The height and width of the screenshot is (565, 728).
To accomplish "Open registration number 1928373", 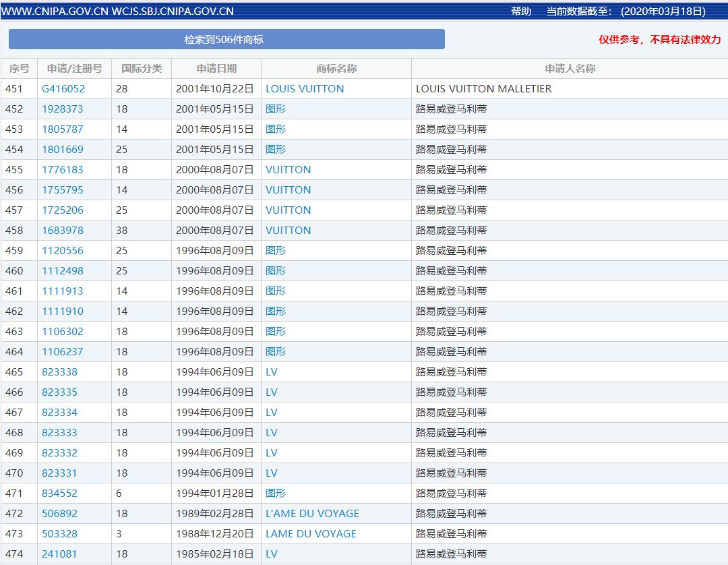I will [63, 109].
